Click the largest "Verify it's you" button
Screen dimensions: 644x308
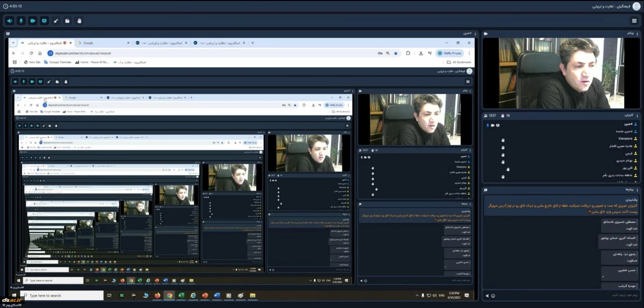pyautogui.click(x=450, y=53)
